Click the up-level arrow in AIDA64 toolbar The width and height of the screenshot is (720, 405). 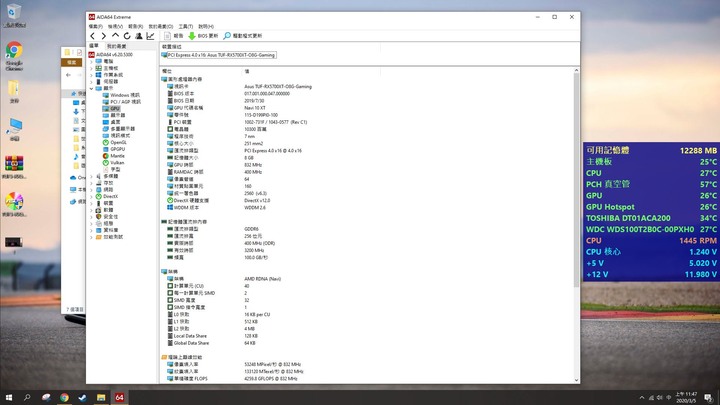pyautogui.click(x=115, y=35)
